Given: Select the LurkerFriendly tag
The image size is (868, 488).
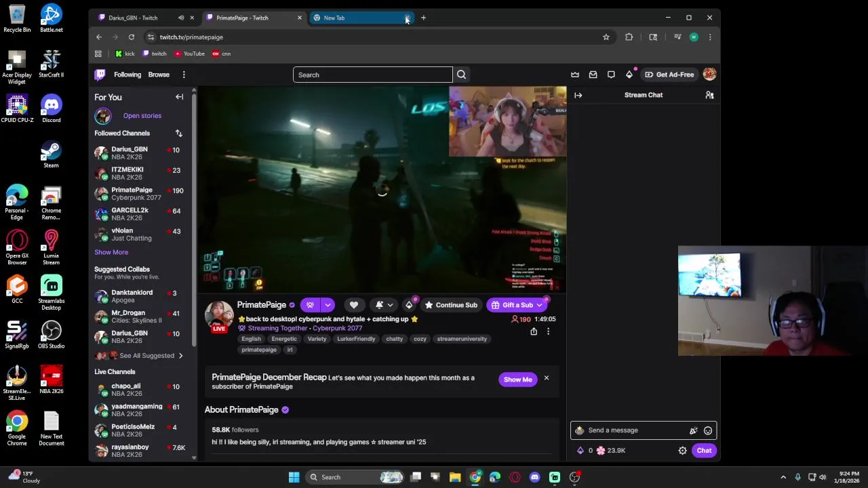Looking at the screenshot, I should pyautogui.click(x=356, y=339).
